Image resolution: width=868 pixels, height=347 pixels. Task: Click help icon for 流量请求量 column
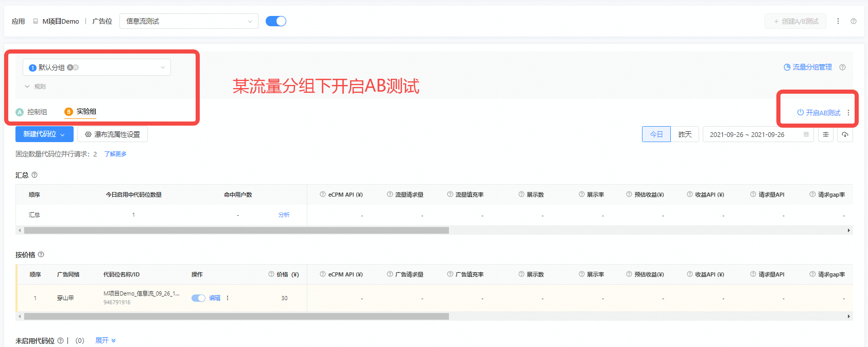(390, 194)
